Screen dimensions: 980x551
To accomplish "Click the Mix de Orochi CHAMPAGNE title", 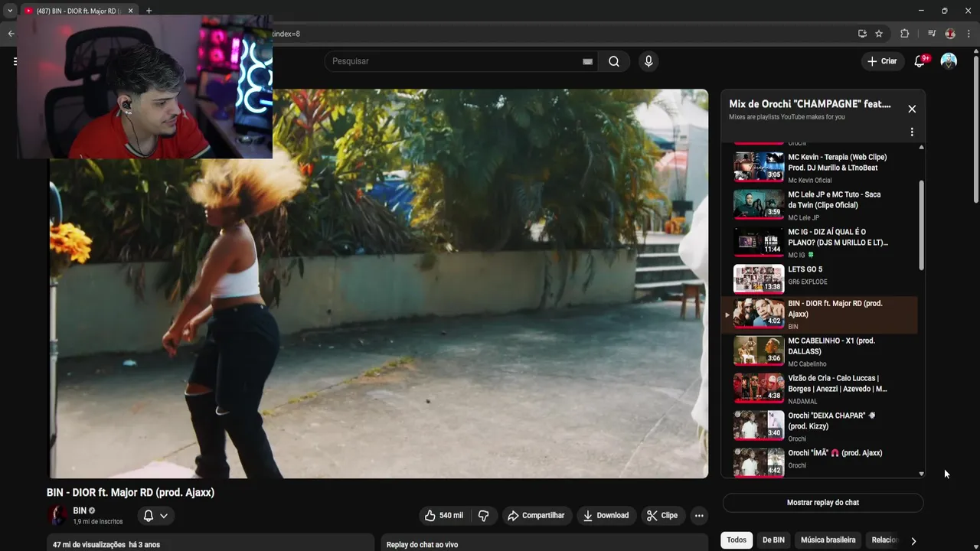I will (x=810, y=104).
